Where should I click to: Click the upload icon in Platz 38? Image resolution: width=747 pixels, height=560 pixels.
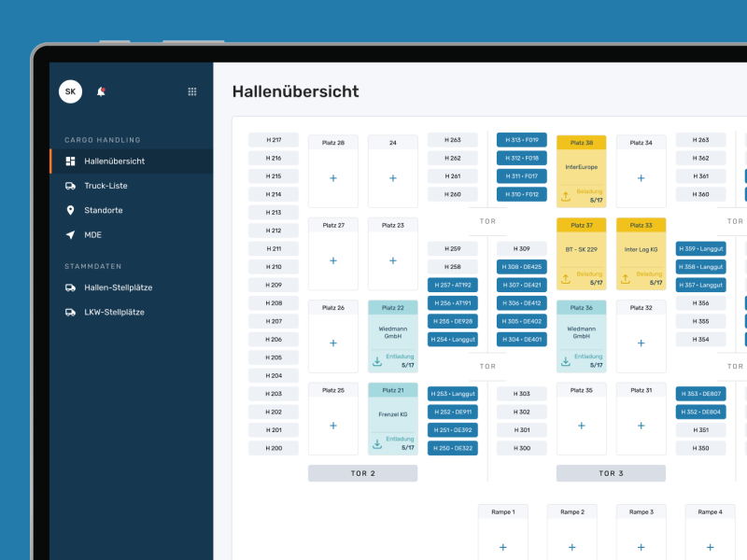566,197
